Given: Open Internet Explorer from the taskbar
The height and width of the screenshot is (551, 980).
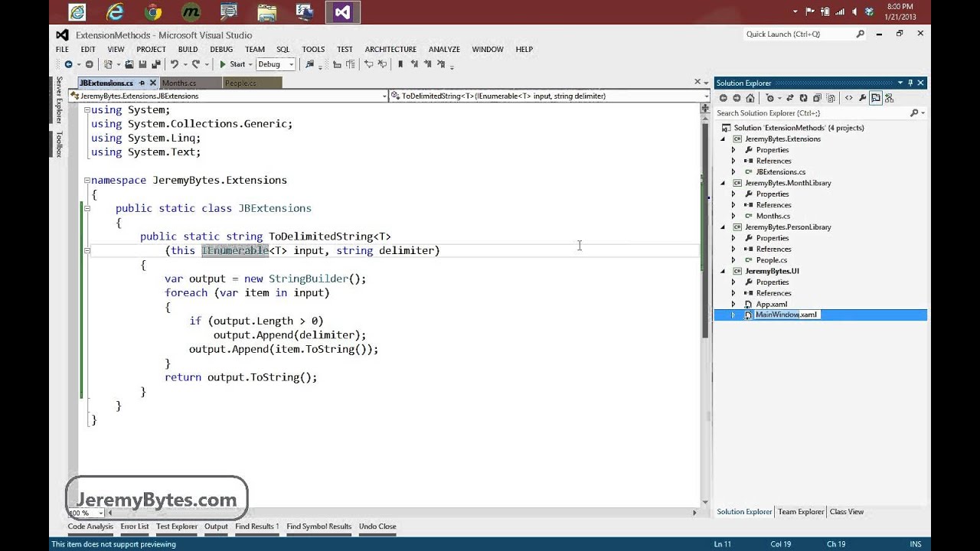Looking at the screenshot, I should pos(115,12).
